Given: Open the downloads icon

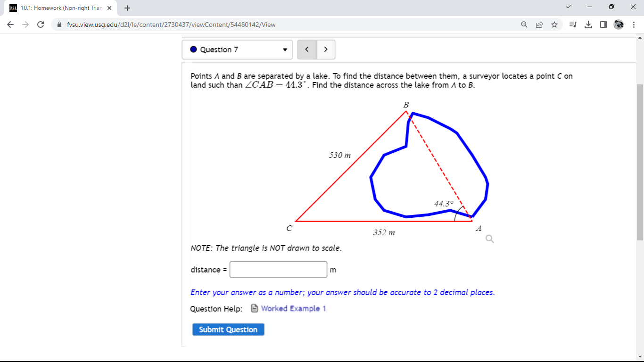Looking at the screenshot, I should [588, 24].
